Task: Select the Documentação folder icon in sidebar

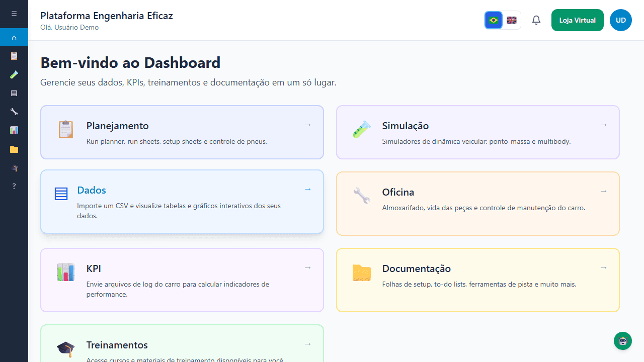Action: (14, 149)
